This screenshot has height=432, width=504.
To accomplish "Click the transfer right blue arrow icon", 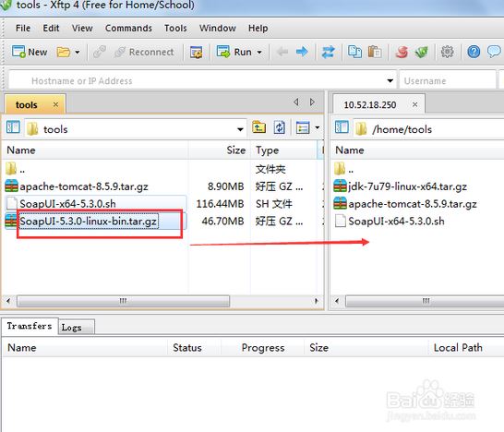I will [x=302, y=52].
